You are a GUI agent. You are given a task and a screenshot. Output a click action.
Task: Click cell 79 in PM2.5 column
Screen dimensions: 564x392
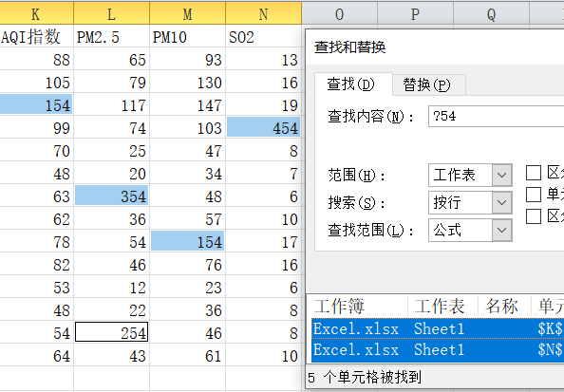[x=111, y=83]
